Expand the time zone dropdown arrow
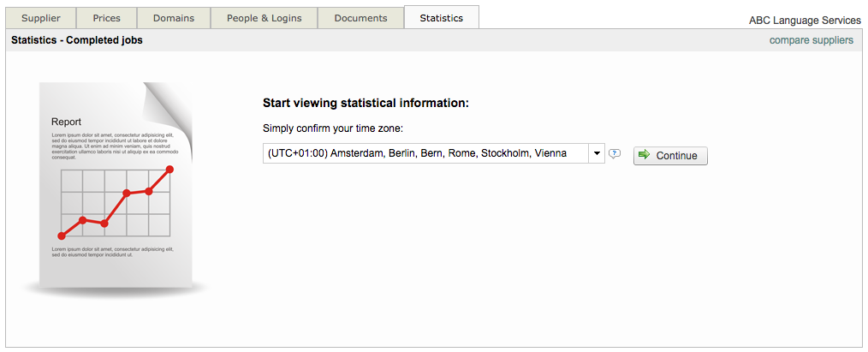Image resolution: width=868 pixels, height=352 pixels. pyautogui.click(x=597, y=154)
